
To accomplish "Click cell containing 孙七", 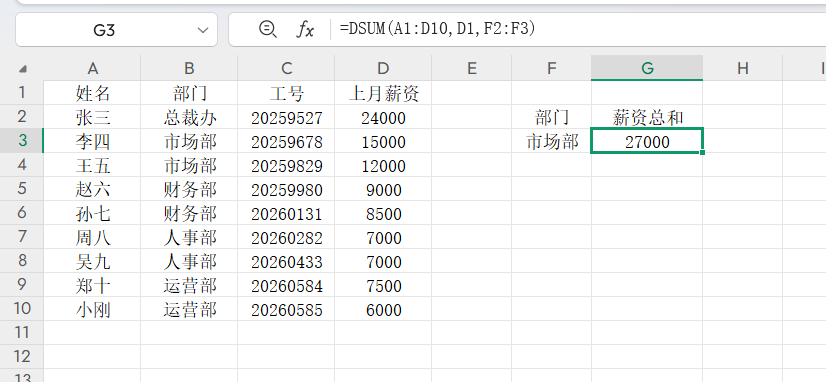I will [92, 213].
